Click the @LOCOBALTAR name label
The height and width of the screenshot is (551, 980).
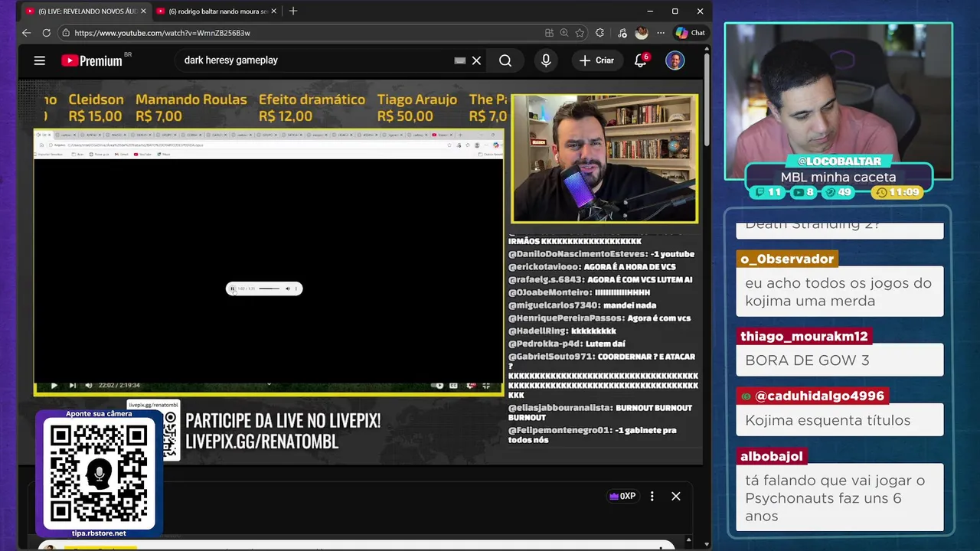(839, 161)
